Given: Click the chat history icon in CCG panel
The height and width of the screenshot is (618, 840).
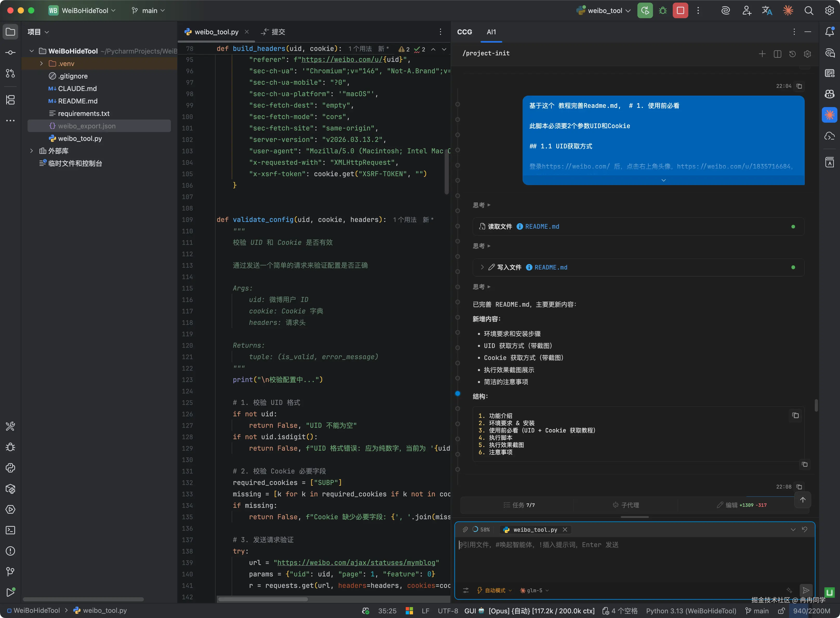Looking at the screenshot, I should 792,54.
